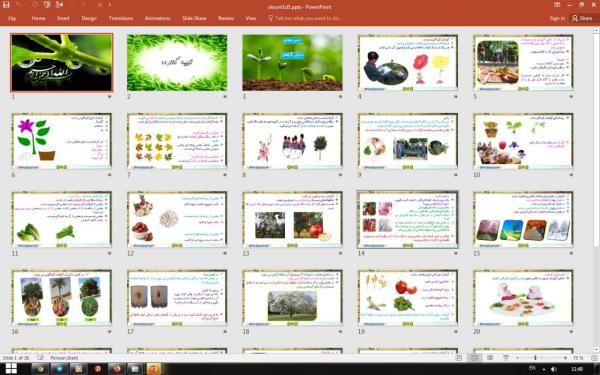Switch to Normal view from status bar
Viewport: 600px width, 375px height.
[458, 358]
